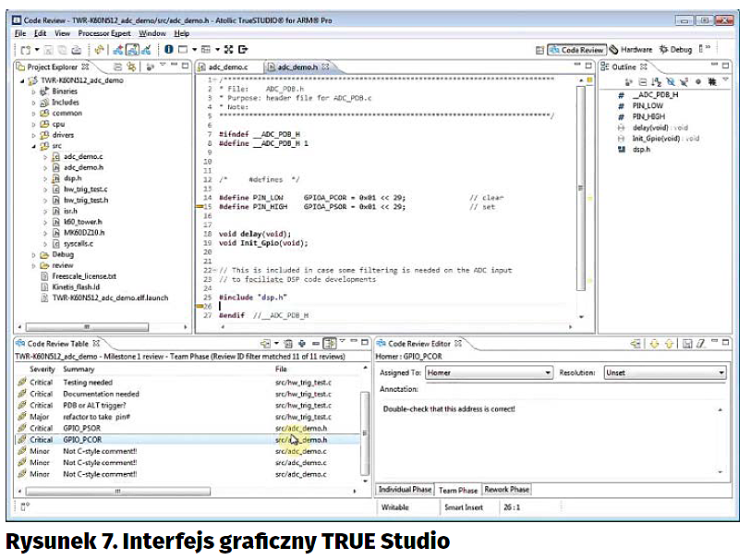Toggle Link with Editor in Project Explorer
Image resolution: width=751 pixels, height=560 pixels.
point(133,67)
